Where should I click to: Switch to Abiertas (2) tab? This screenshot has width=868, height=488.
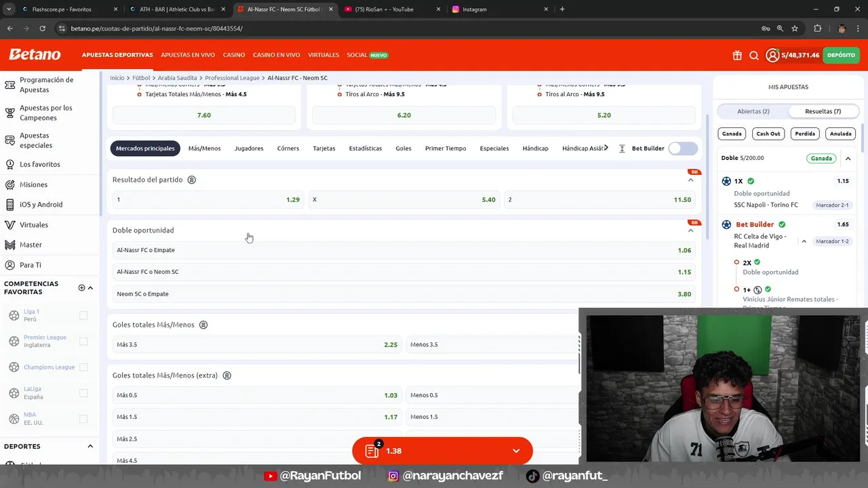coord(753,111)
